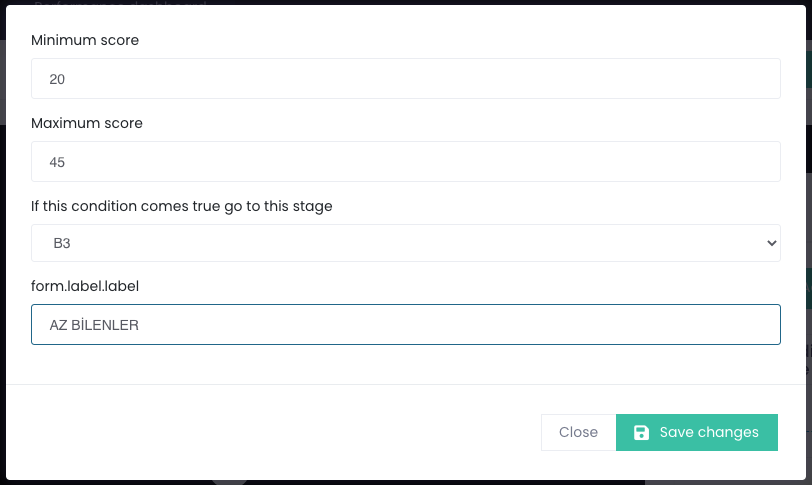The height and width of the screenshot is (485, 812).
Task: Click on the AZ BİLENLER text
Action: (x=94, y=326)
